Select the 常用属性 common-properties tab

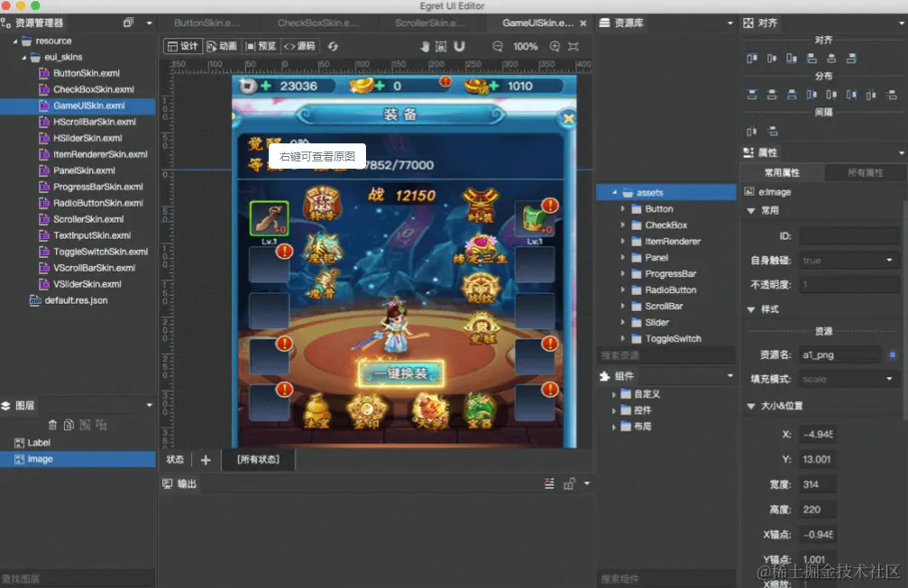click(x=783, y=172)
